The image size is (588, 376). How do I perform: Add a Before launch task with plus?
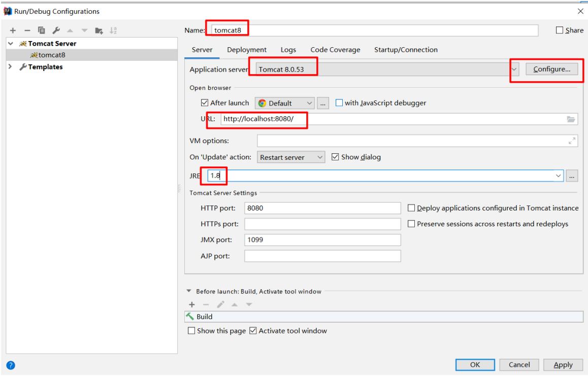pos(192,304)
